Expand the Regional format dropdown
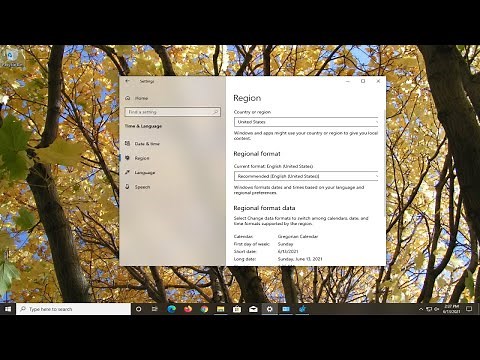The width and height of the screenshot is (480, 360). pos(306,176)
